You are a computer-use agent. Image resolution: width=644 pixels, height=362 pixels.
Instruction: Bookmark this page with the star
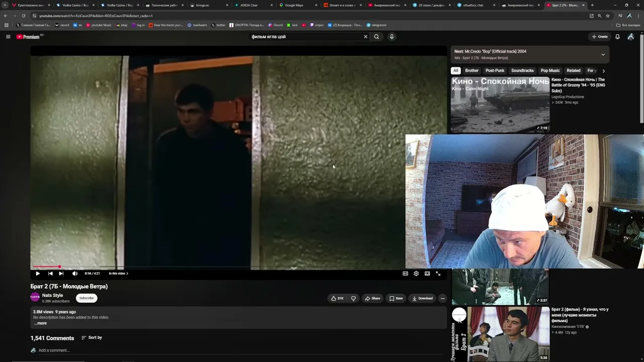click(607, 16)
